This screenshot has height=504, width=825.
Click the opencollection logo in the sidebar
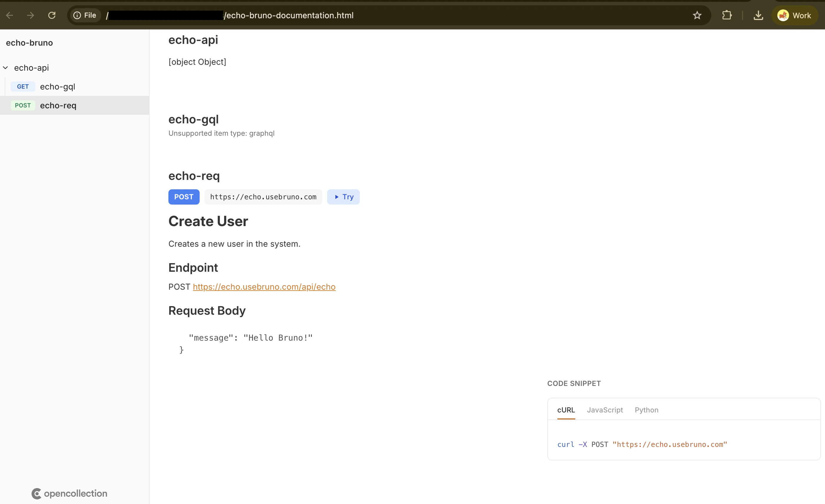point(69,493)
